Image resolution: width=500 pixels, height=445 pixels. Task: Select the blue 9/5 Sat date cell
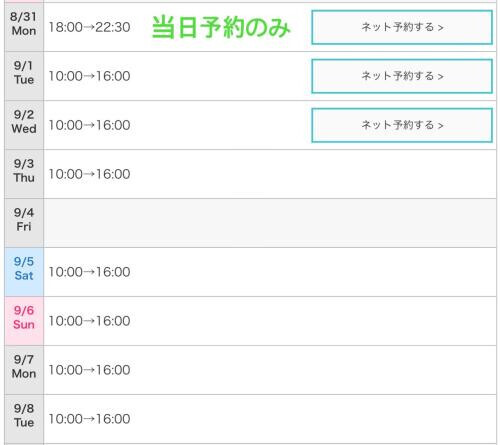(x=24, y=272)
